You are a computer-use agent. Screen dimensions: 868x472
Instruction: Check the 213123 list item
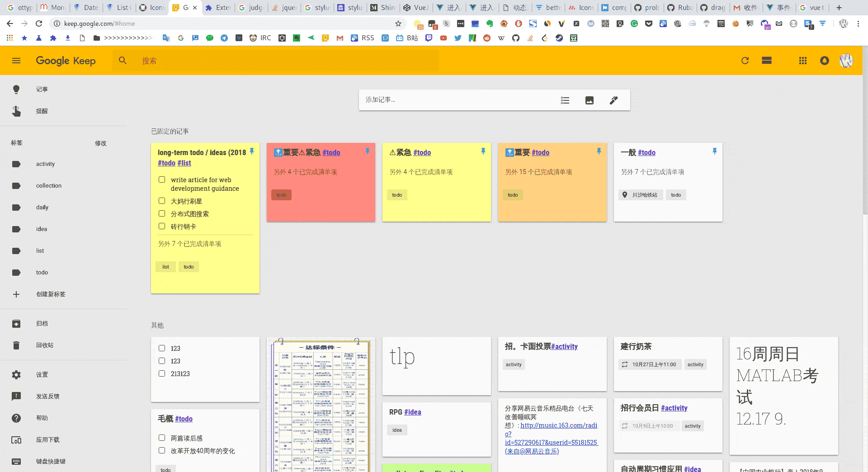pyautogui.click(x=162, y=373)
